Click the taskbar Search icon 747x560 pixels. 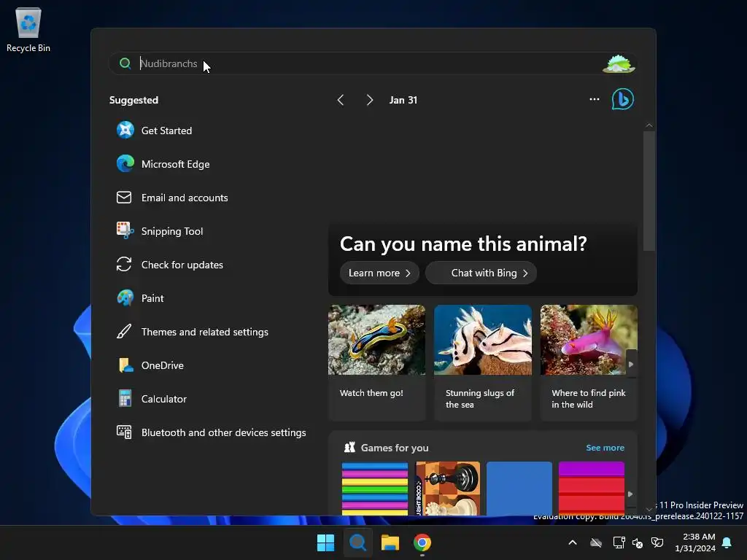pos(357,542)
